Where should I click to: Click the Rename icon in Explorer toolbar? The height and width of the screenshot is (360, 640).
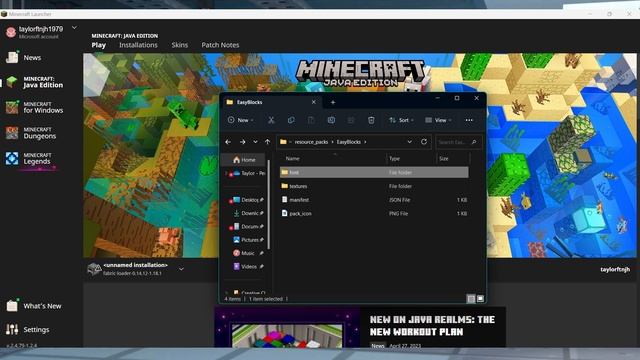331,120
